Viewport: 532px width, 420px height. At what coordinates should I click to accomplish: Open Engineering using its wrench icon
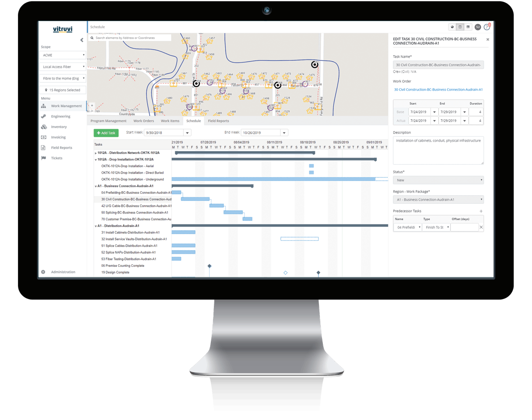click(43, 116)
